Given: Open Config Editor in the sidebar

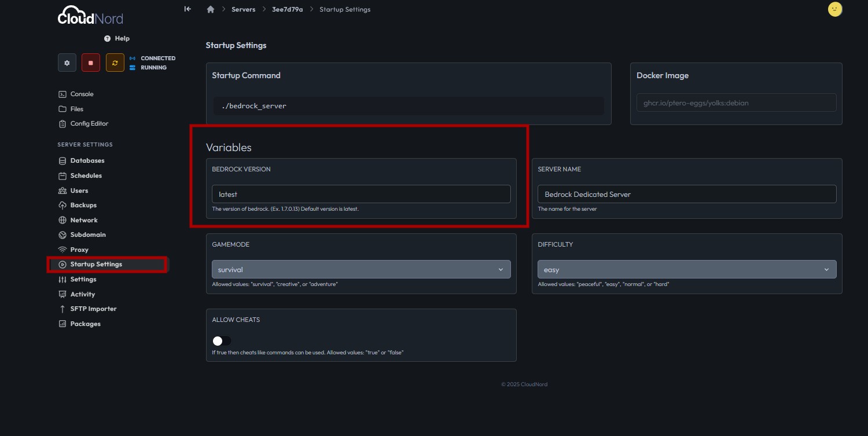Looking at the screenshot, I should 89,123.
